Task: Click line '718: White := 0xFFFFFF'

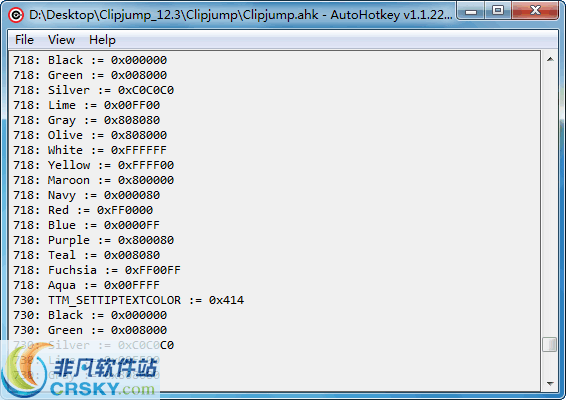Action: point(90,150)
